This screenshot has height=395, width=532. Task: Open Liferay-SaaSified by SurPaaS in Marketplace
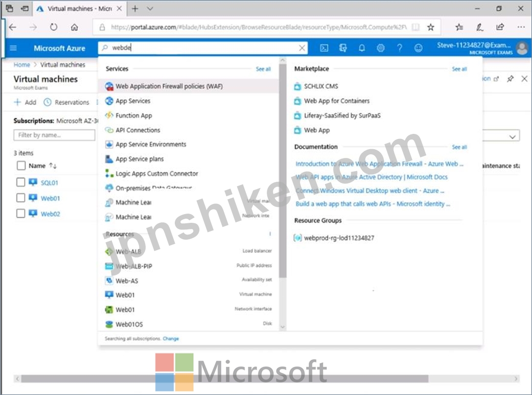tap(342, 115)
